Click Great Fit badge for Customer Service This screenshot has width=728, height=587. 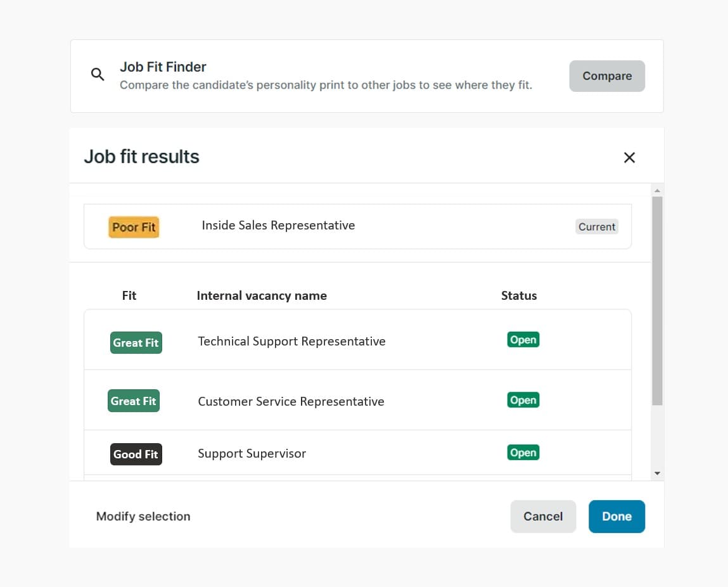click(x=133, y=401)
